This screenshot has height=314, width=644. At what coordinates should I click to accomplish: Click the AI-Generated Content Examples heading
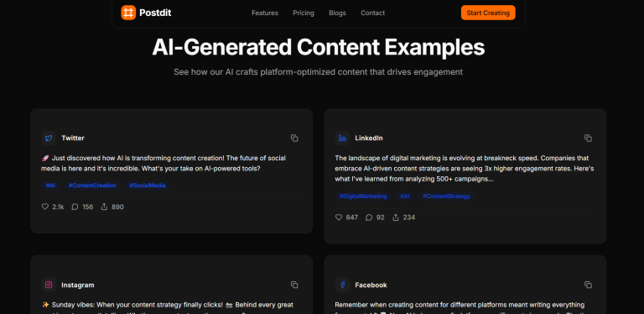(x=319, y=47)
